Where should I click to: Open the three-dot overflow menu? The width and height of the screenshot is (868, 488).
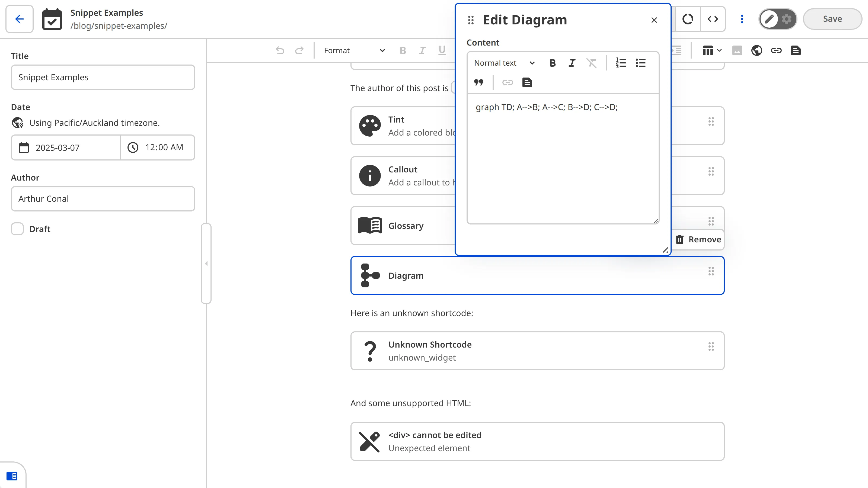pos(742,19)
